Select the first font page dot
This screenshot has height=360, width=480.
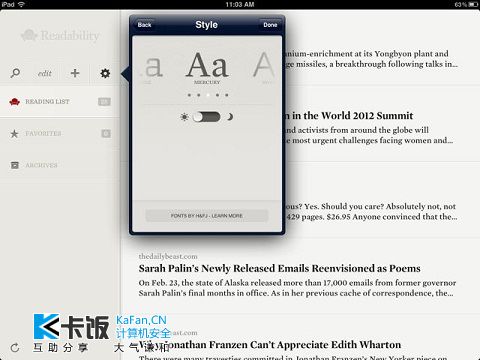coord(189,95)
